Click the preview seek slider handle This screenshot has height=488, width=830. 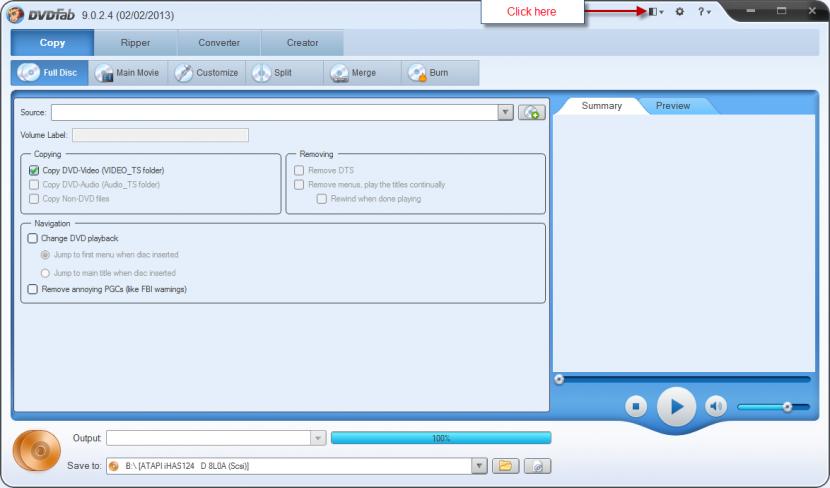[x=559, y=379]
